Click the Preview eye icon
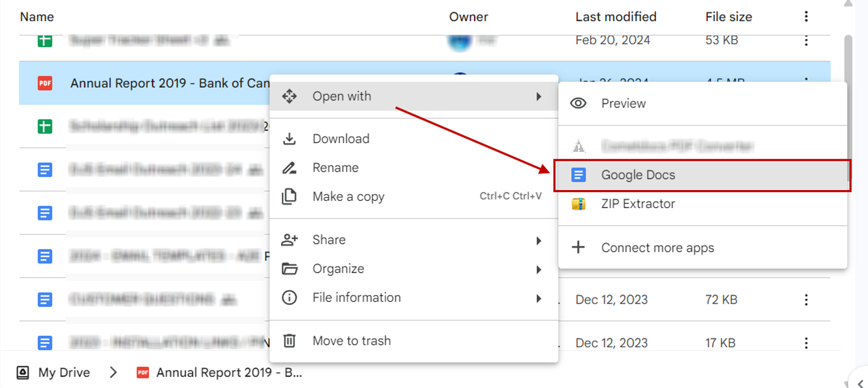The image size is (868, 388). (578, 103)
